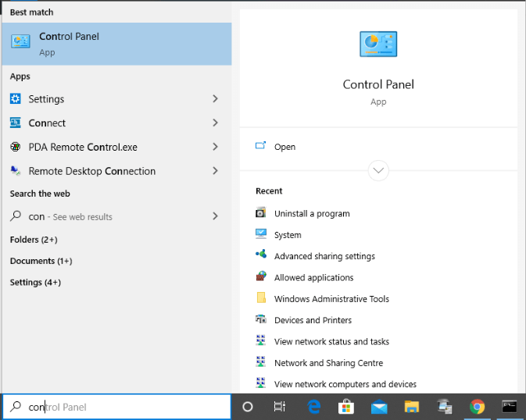Open recent System item
The height and width of the screenshot is (420, 526).
click(x=288, y=235)
